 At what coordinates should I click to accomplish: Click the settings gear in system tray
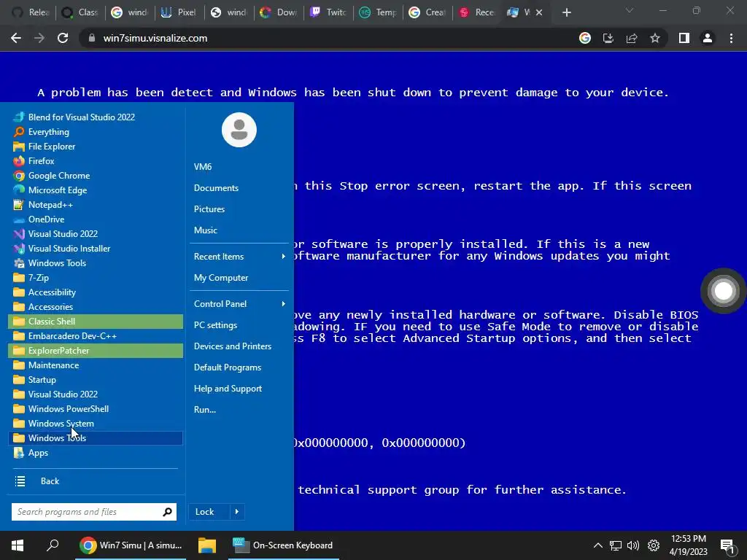pos(654,545)
